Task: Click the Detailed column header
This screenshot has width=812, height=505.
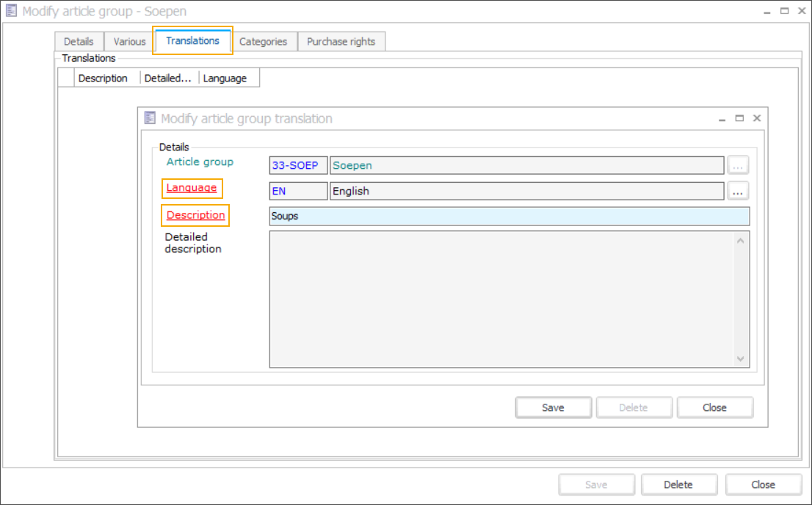Action: 168,79
